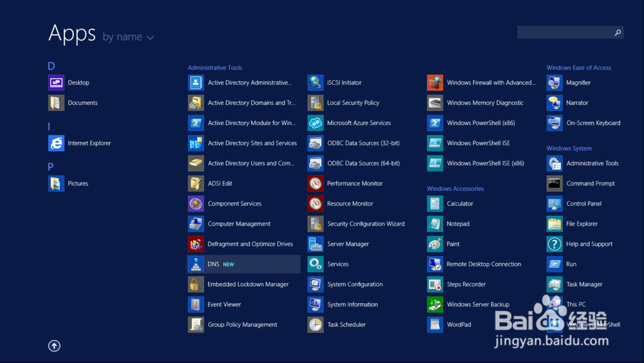Screen dimensions: 644x363
Task: Launch Computer Management icon
Action: click(196, 224)
